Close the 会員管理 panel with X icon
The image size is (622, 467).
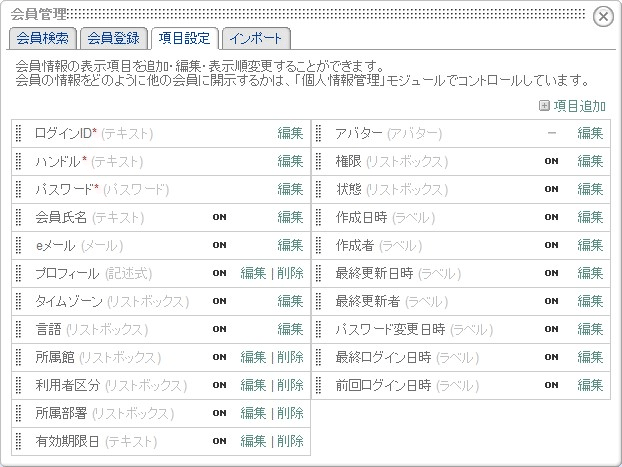point(603,16)
